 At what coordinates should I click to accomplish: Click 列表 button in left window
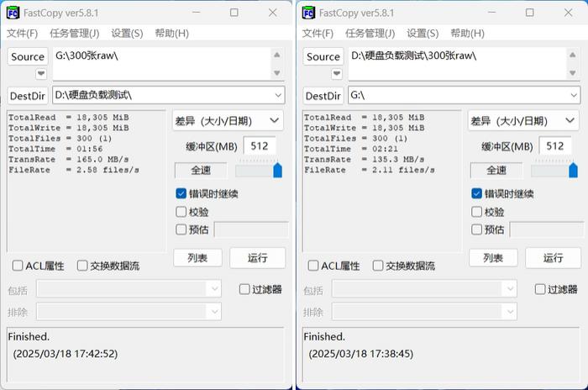click(x=197, y=258)
